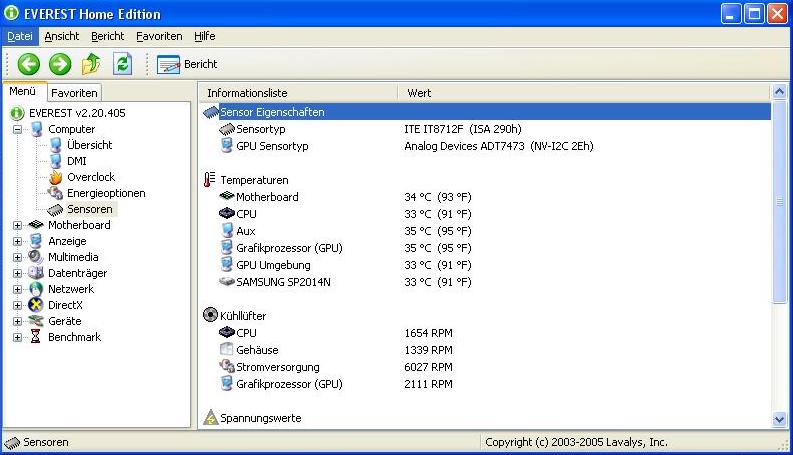The image size is (793, 455).
Task: Select the Sensoren chip icon in tree
Action: tap(55, 209)
